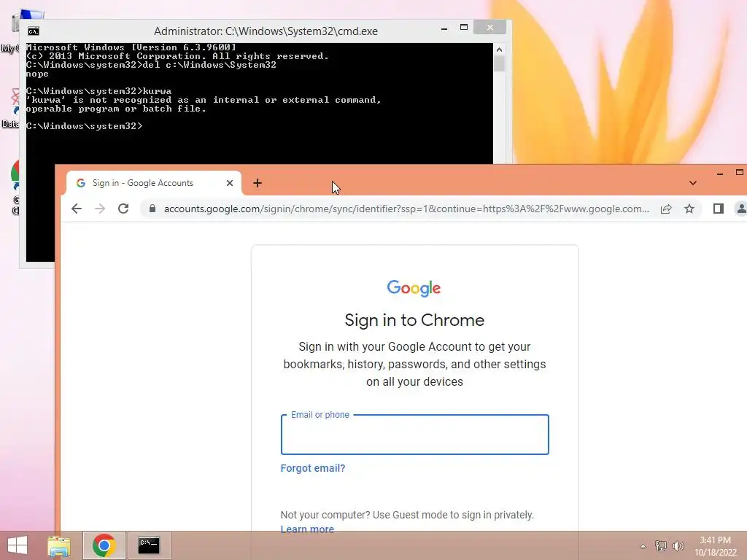Open the taskbar clock showing 3:41 PM
This screenshot has width=747, height=560.
click(716, 546)
